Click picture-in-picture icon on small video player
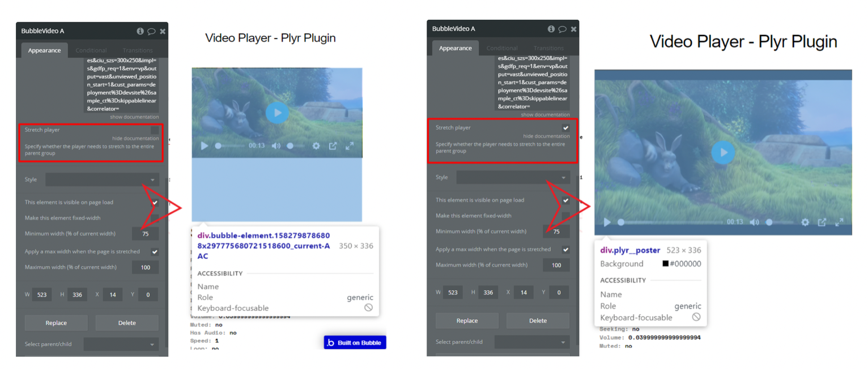The width and height of the screenshot is (868, 369). (x=333, y=145)
